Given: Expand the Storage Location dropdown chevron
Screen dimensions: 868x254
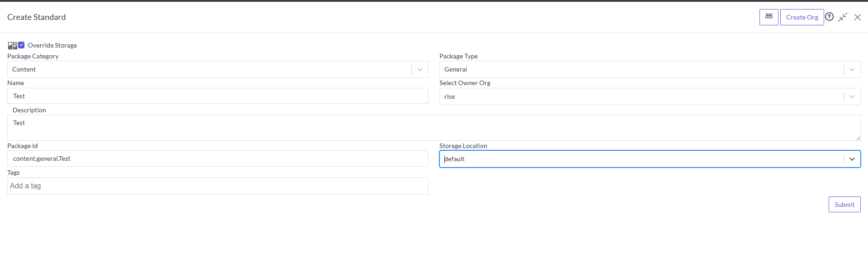Looking at the screenshot, I should tap(852, 159).
